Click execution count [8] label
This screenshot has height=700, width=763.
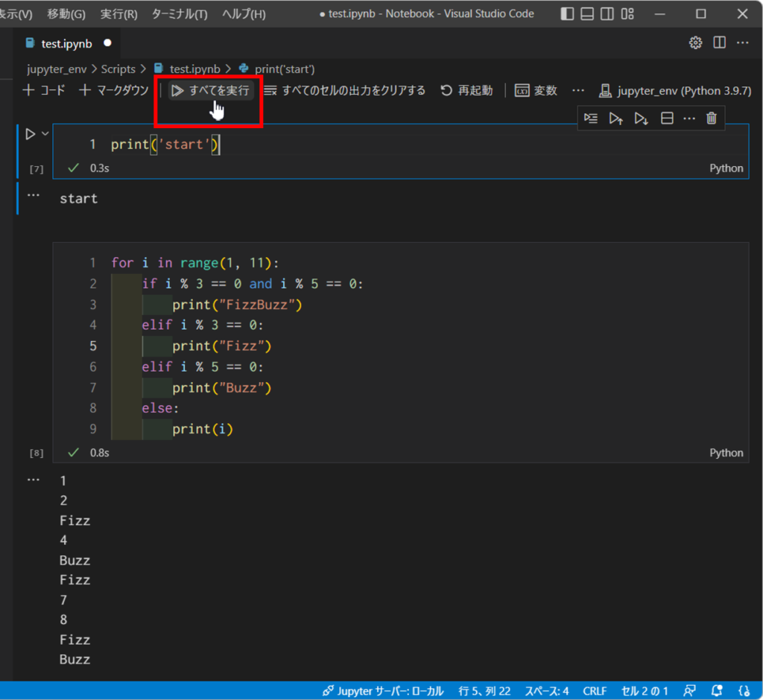[37, 453]
